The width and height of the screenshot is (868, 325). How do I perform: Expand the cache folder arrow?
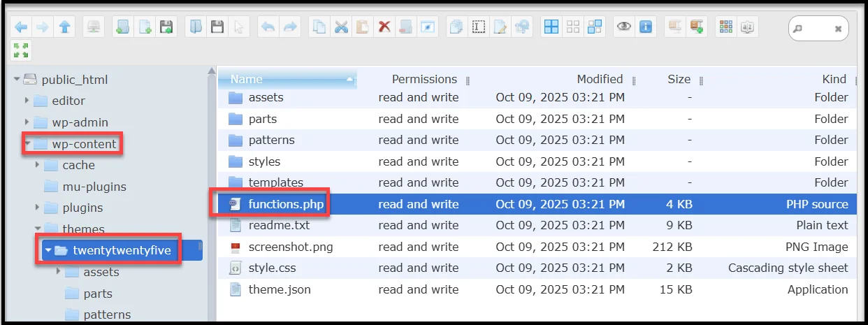point(37,165)
